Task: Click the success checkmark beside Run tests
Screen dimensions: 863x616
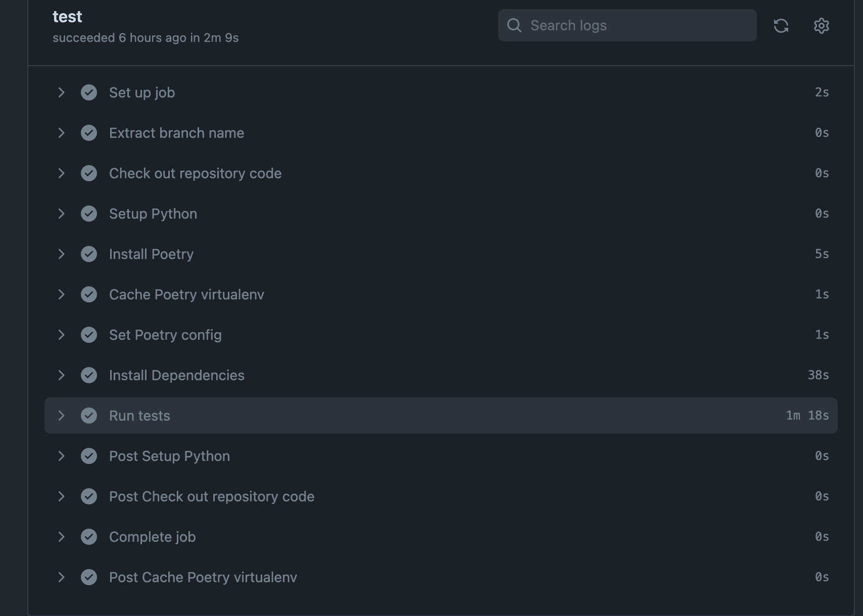Action: tap(89, 416)
